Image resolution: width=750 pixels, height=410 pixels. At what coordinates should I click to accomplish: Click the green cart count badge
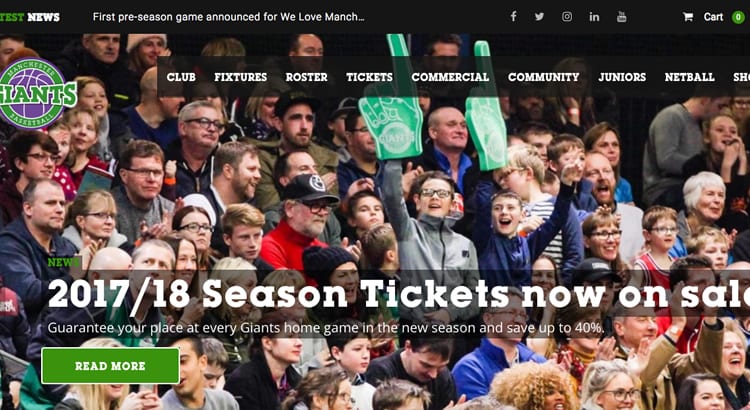click(738, 17)
